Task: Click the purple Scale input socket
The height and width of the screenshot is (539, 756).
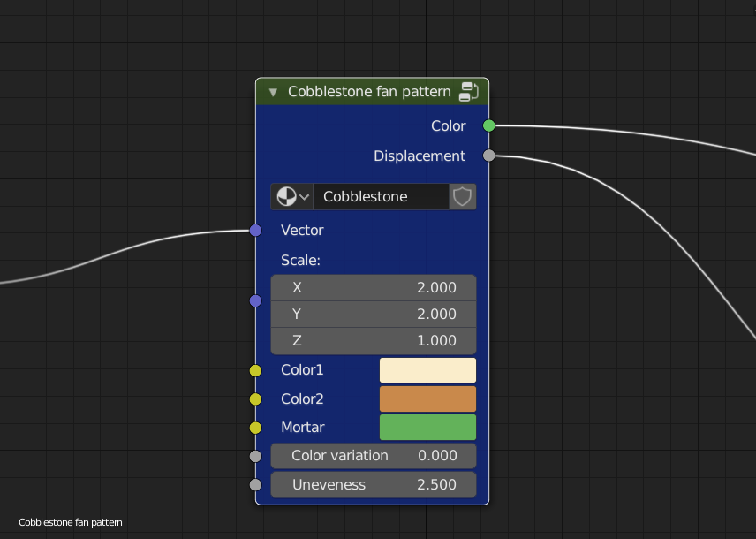Action: click(x=255, y=301)
